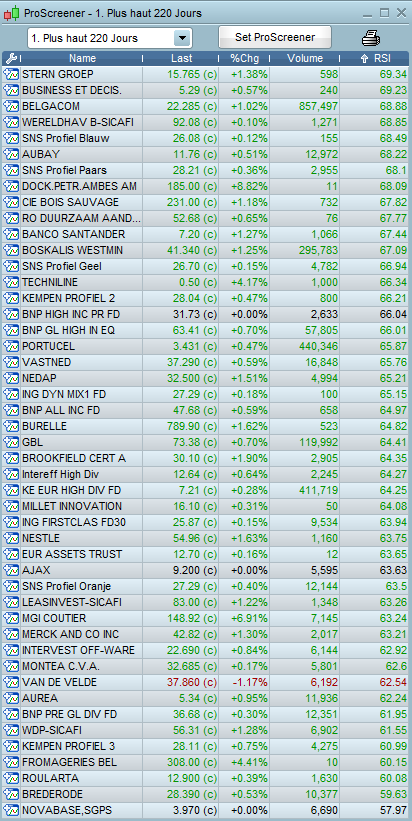This screenshot has width=412, height=821.
Task: Open chart icon for PORTUCEL
Action: [x=11, y=346]
